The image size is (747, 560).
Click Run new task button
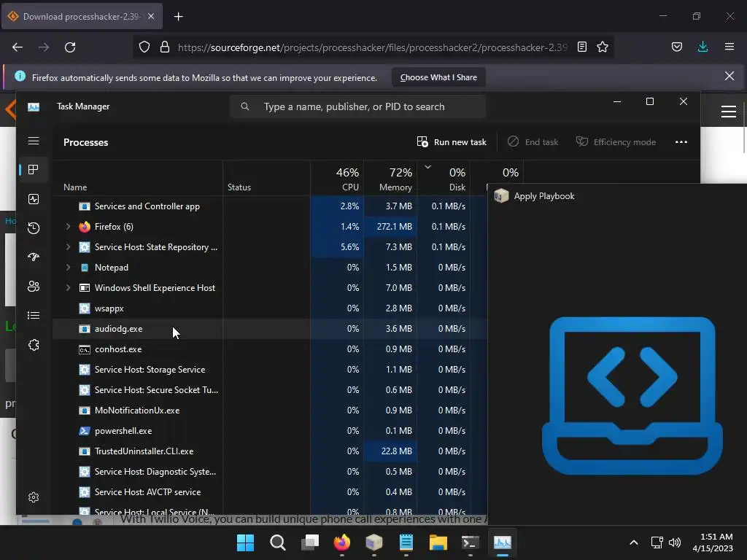451,142
